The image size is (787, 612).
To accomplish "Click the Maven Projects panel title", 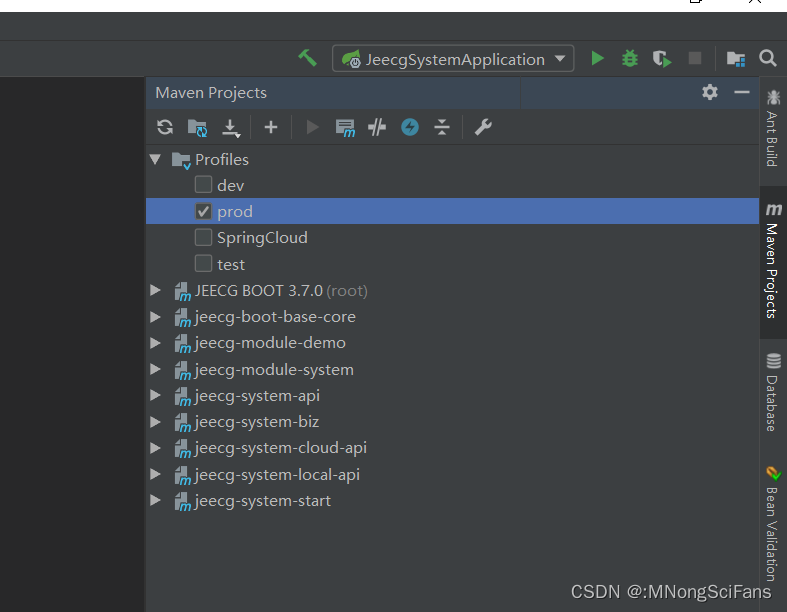I will point(211,93).
